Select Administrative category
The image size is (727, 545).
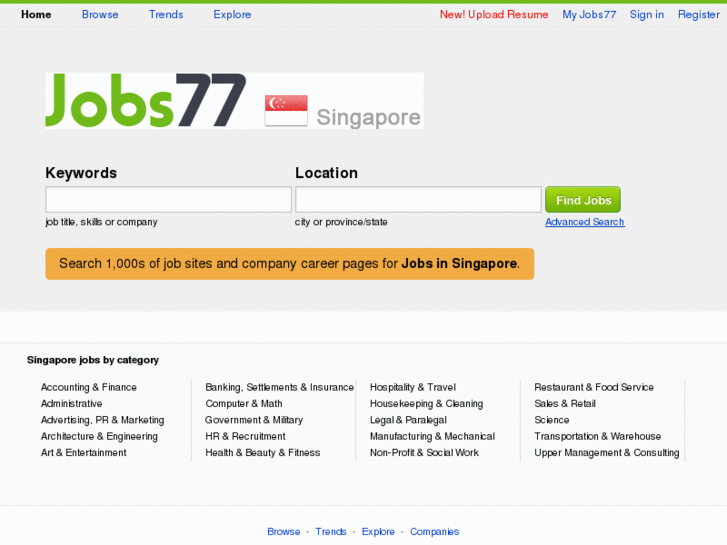pyautogui.click(x=71, y=404)
